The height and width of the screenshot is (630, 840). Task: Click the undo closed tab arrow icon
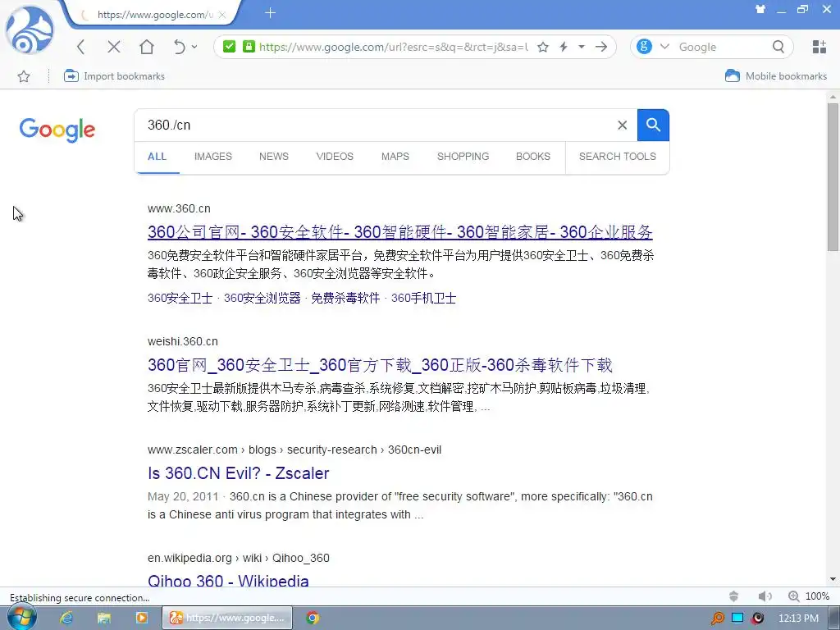pos(179,47)
